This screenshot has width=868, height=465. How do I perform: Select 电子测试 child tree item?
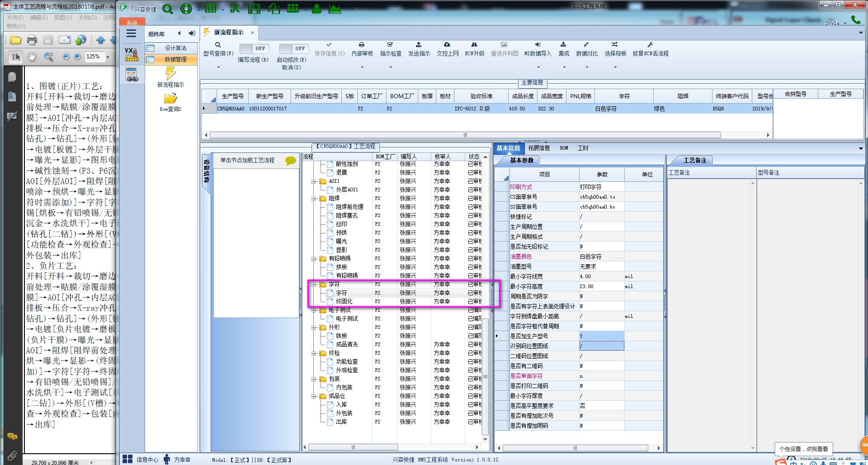(x=346, y=318)
